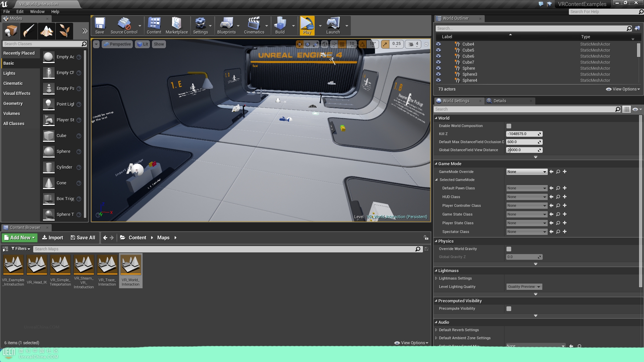This screenshot has height=362, width=644.
Task: Toggle world/local coordinate system globe icon
Action: coord(325,44)
